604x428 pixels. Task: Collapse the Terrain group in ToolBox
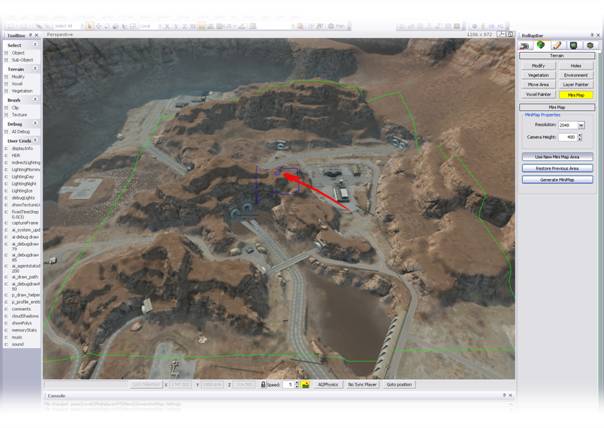click(35, 69)
